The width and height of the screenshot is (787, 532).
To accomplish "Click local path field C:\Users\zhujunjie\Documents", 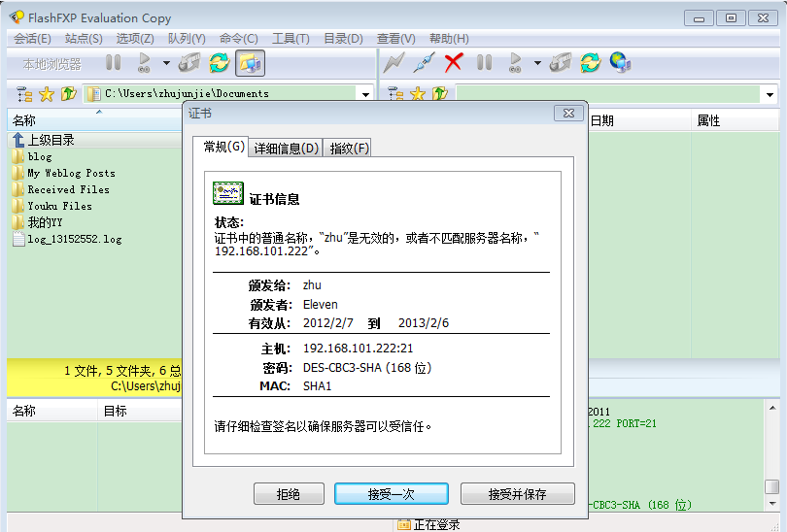I will tap(222, 93).
